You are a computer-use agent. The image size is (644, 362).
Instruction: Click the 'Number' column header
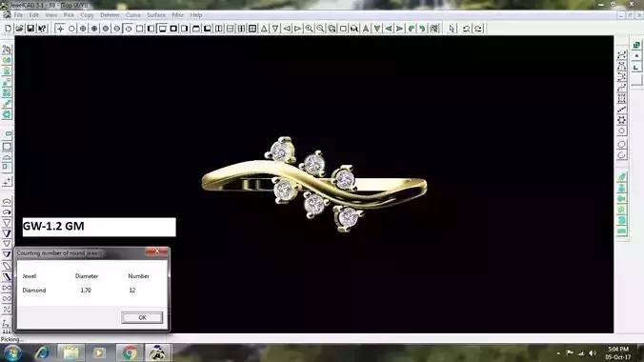tap(138, 276)
